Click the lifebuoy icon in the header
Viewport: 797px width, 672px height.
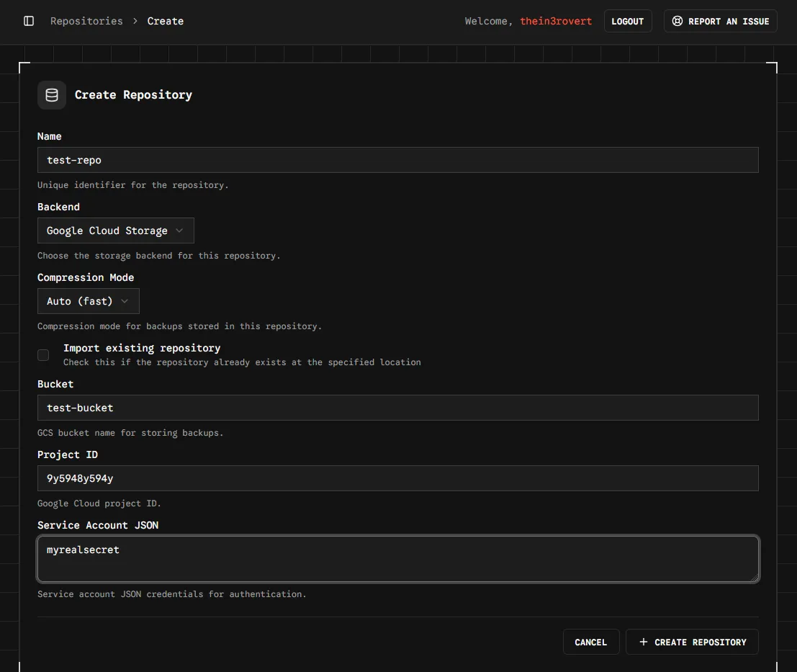click(677, 21)
